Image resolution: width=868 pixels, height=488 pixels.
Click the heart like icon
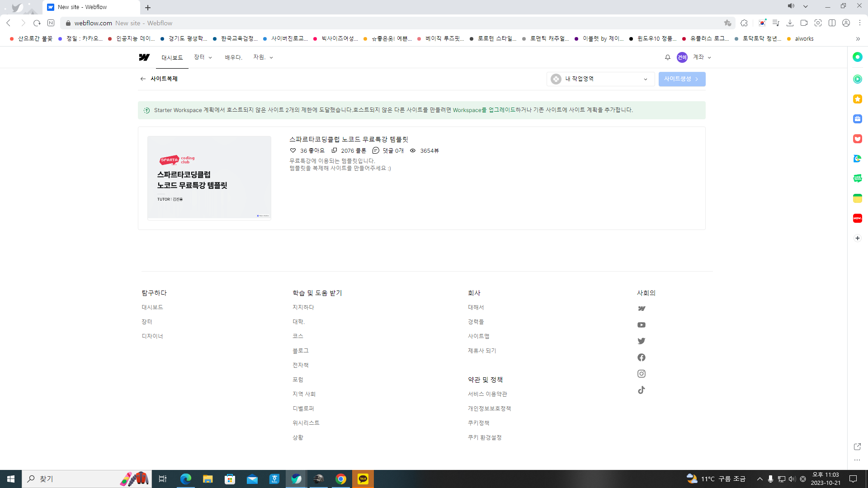pyautogui.click(x=293, y=150)
